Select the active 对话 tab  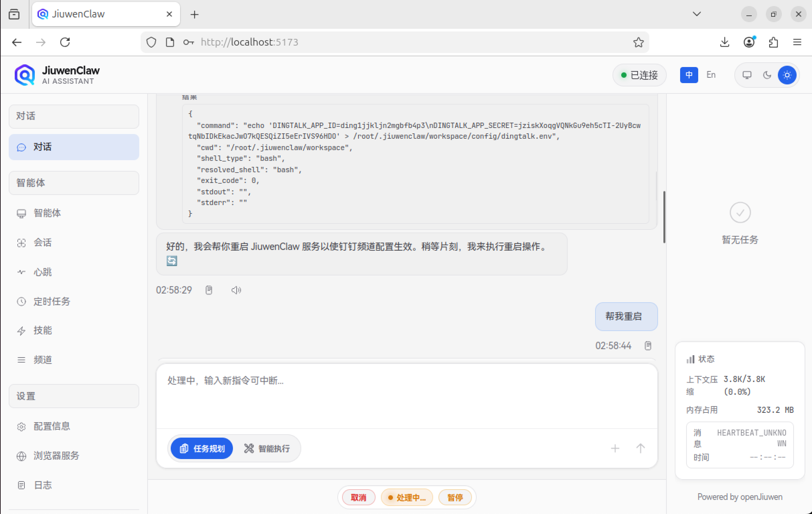[74, 147]
